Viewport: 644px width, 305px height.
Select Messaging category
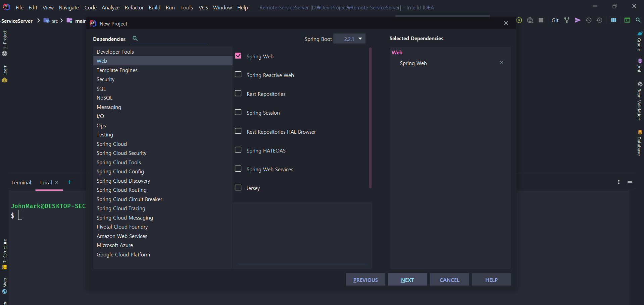pos(163,107)
